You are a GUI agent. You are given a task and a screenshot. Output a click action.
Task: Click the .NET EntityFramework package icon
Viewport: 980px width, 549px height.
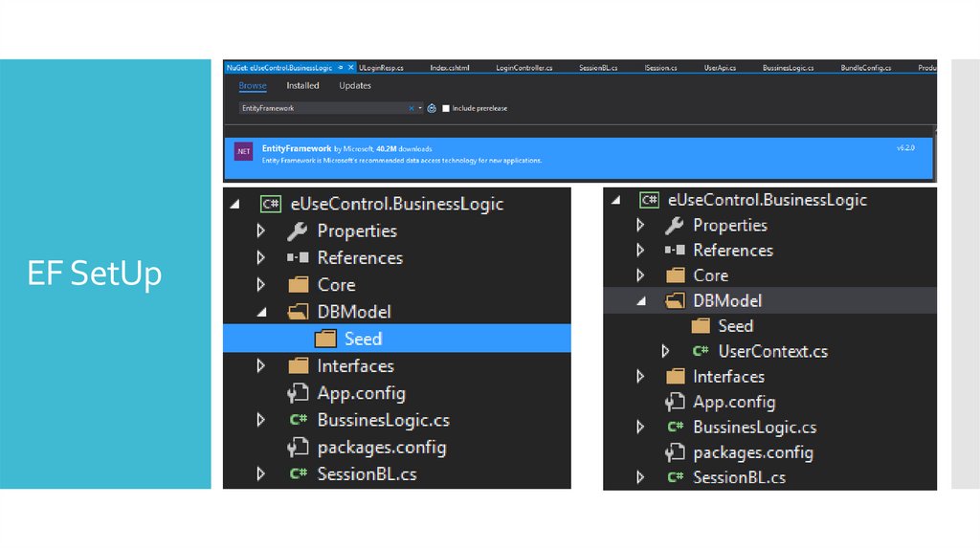(243, 151)
